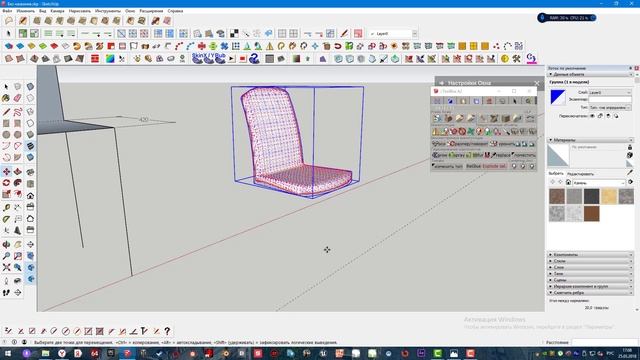Open the Слой Layer0 dropdown in entity info
The image size is (640, 360).
coord(610,93)
